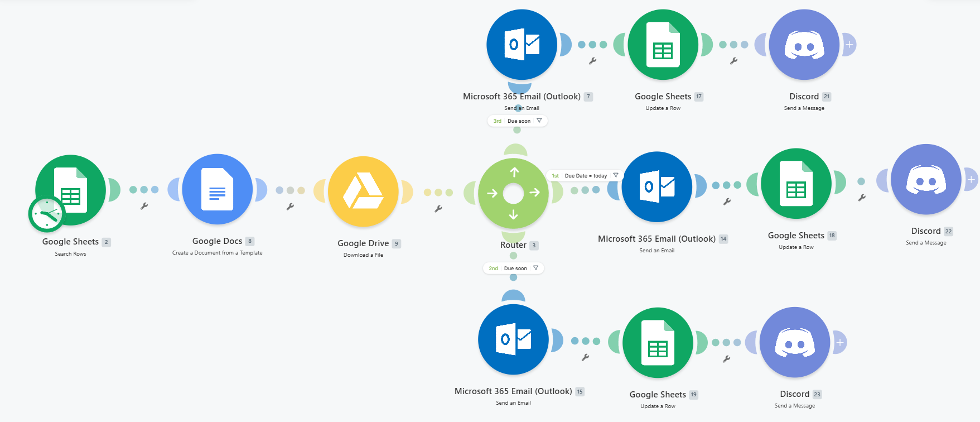Click wrench between Google Sheets and Google Docs

pos(144,206)
